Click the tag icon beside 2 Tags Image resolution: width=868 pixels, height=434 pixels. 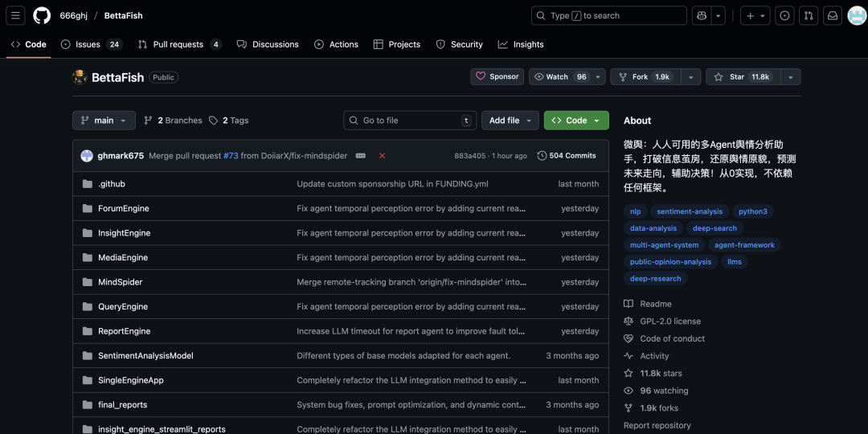214,120
